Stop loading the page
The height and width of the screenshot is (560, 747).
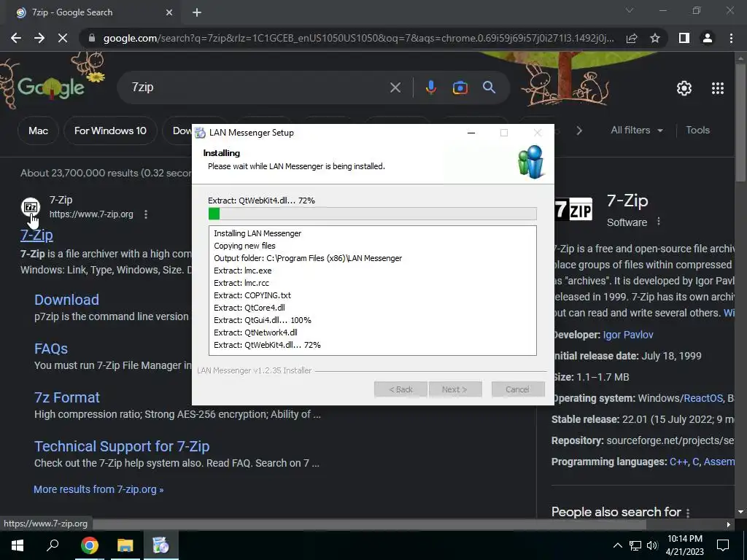click(x=63, y=38)
